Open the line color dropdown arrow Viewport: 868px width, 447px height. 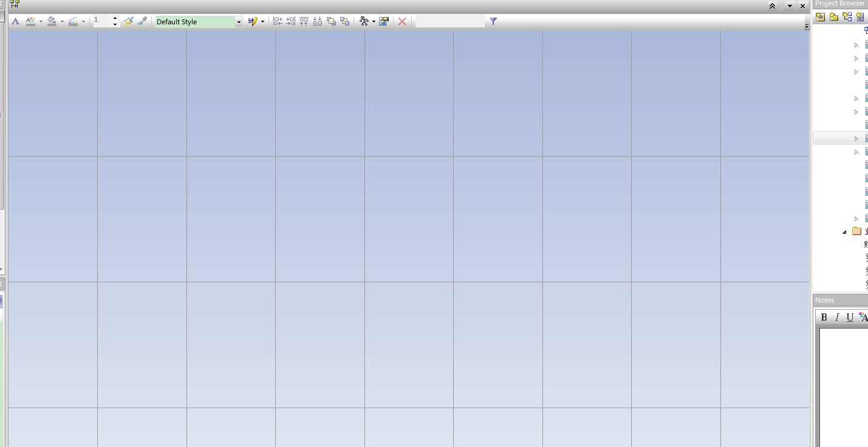click(x=83, y=21)
